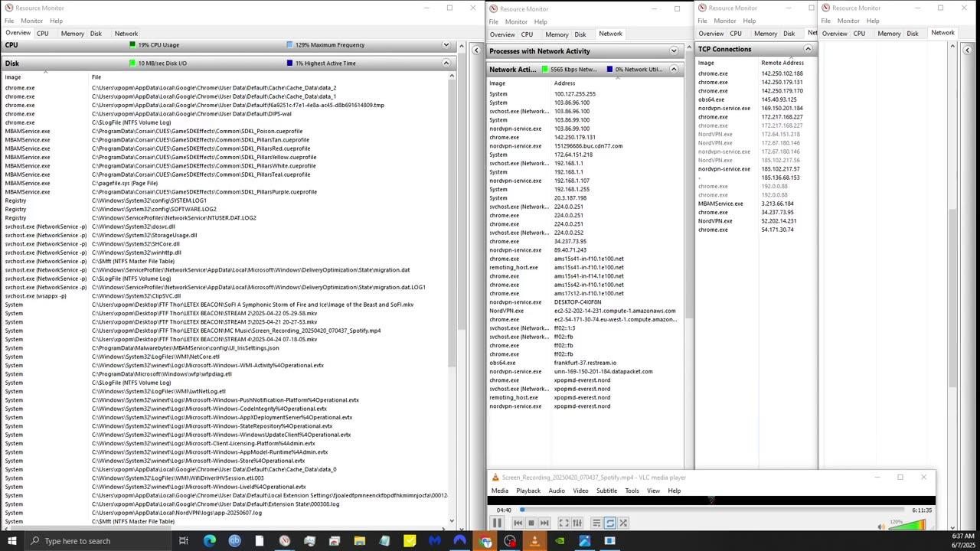Open the VLC Tools menu

pyautogui.click(x=632, y=491)
